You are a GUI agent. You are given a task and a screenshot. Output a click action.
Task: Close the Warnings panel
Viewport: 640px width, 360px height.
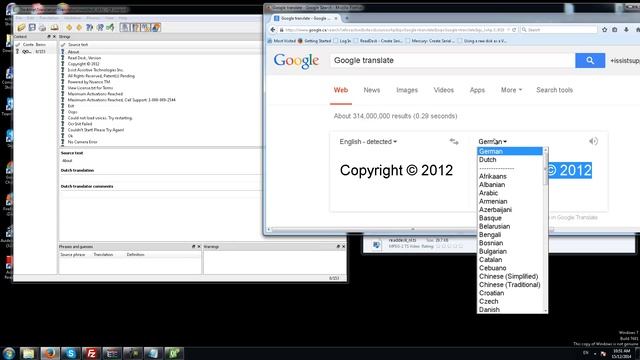343,247
